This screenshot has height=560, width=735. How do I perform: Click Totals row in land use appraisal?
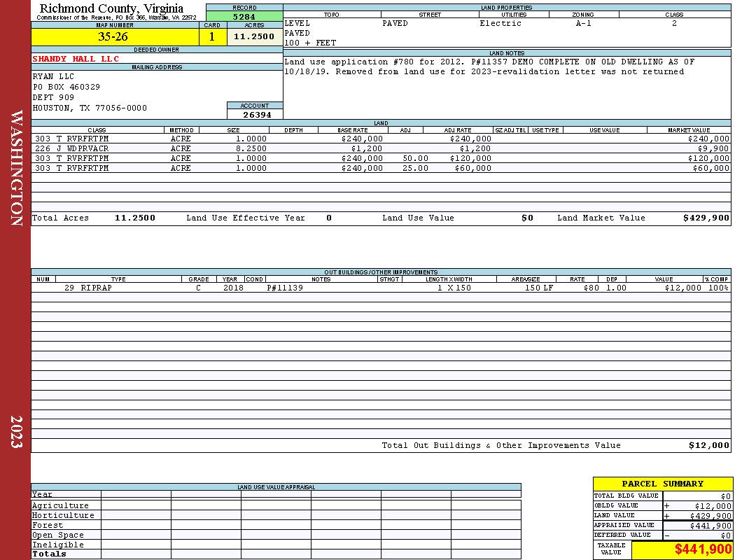[276, 554]
